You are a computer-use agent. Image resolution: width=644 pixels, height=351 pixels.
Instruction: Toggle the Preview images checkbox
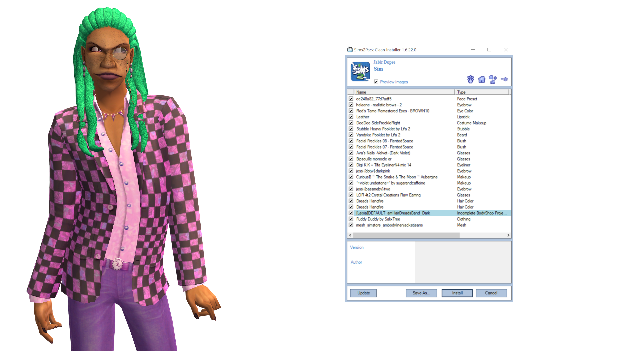(x=376, y=82)
